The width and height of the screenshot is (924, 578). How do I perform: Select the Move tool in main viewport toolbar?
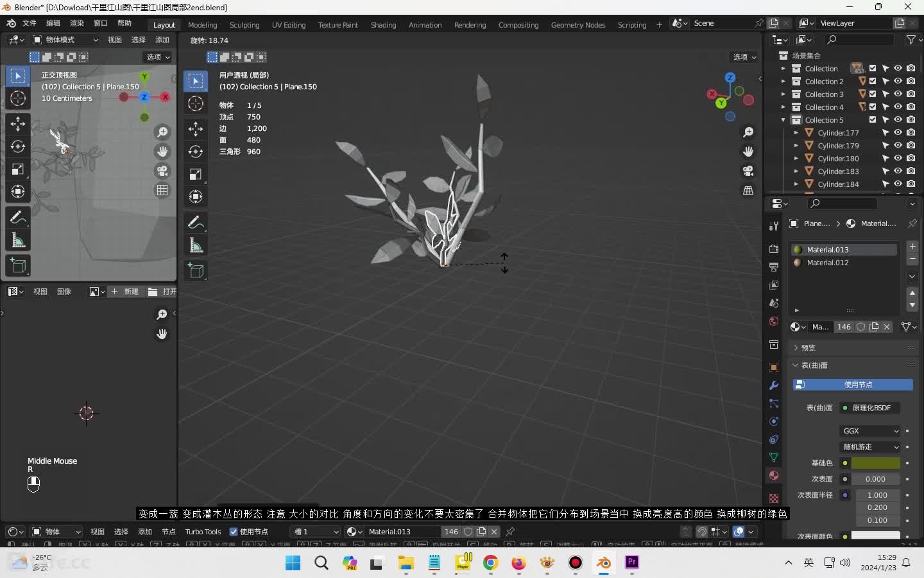tap(196, 128)
